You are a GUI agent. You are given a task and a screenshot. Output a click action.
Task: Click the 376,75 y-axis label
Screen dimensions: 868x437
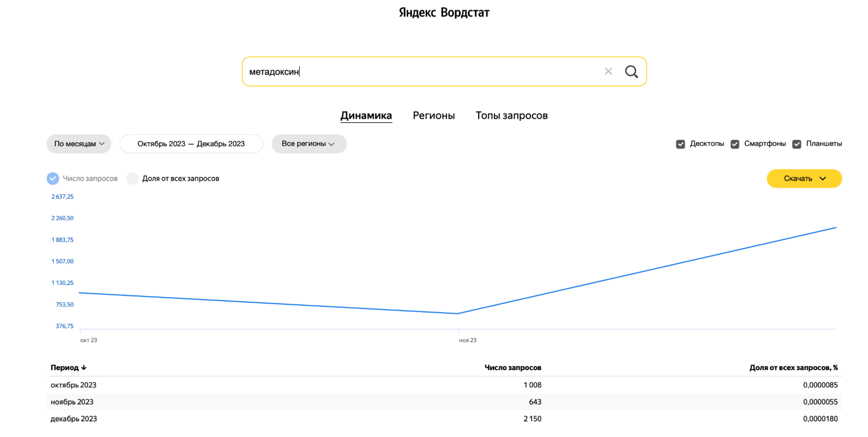coord(65,326)
